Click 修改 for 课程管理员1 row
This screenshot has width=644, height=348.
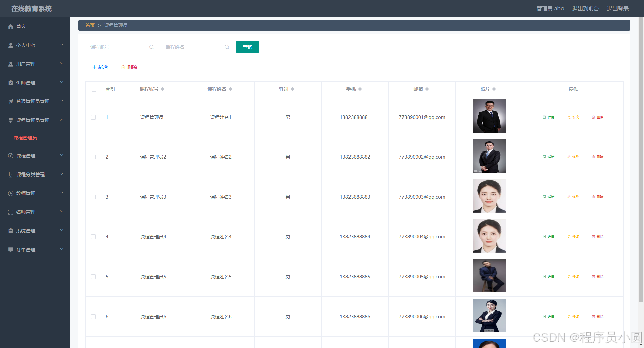click(x=573, y=117)
